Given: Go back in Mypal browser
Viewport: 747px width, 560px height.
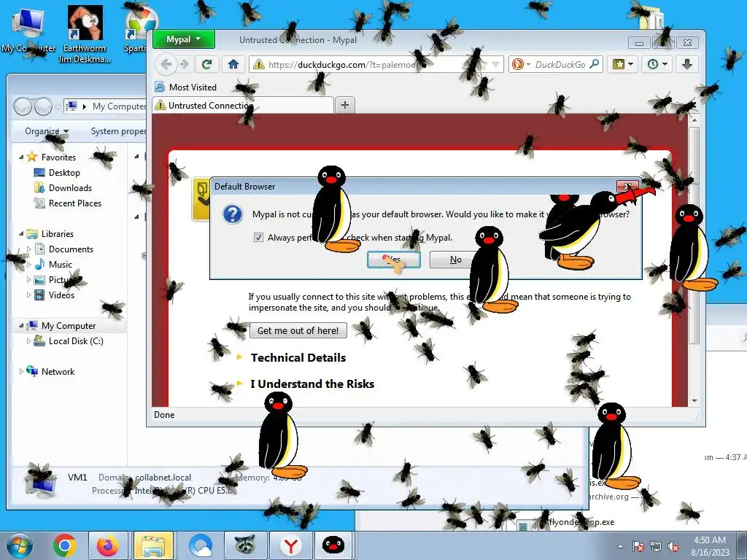Looking at the screenshot, I should point(166,64).
